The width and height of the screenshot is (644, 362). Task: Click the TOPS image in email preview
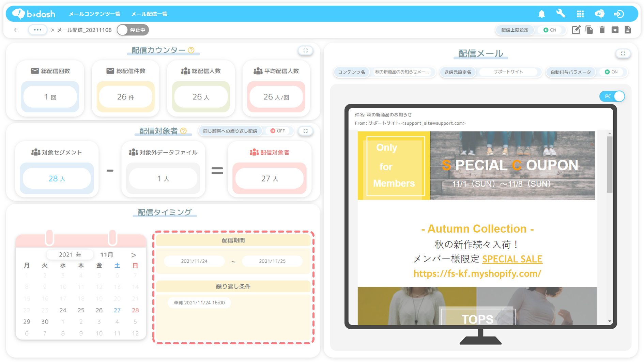click(477, 306)
